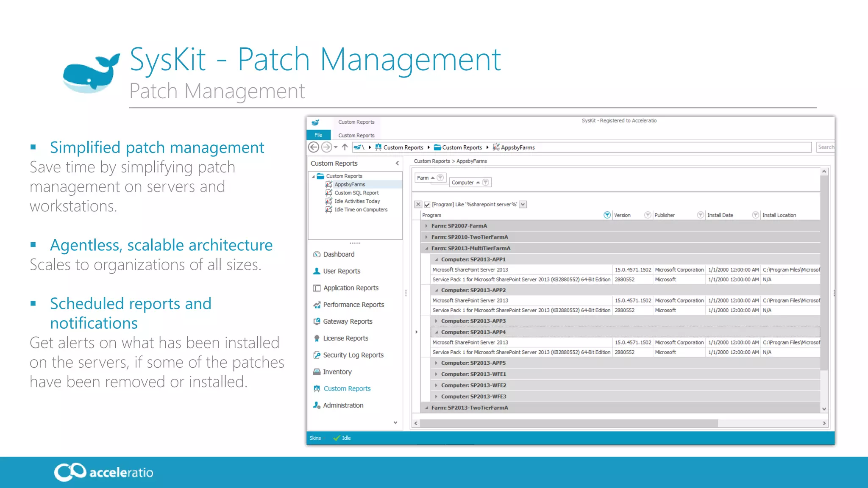Navigate up one level with Up arrow
Viewport: 868px width, 488px height.
point(345,147)
